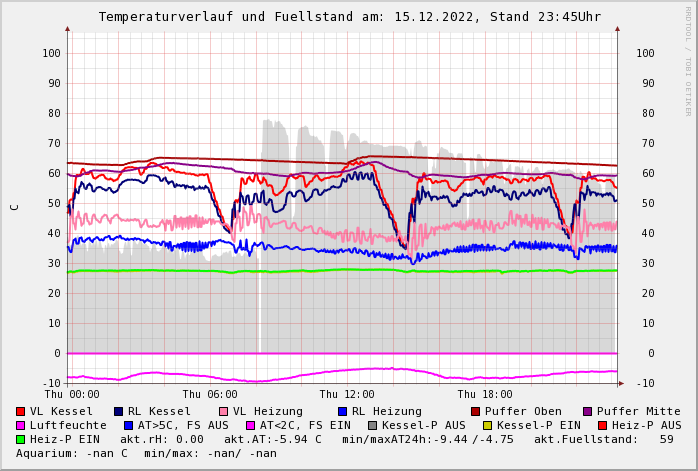Click the Thu 12:00 time axis label

pyautogui.click(x=347, y=395)
